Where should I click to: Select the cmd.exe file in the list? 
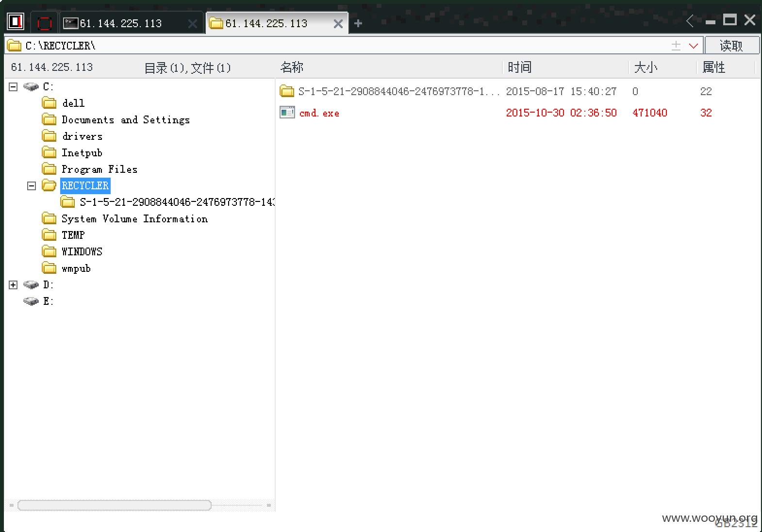pos(319,113)
